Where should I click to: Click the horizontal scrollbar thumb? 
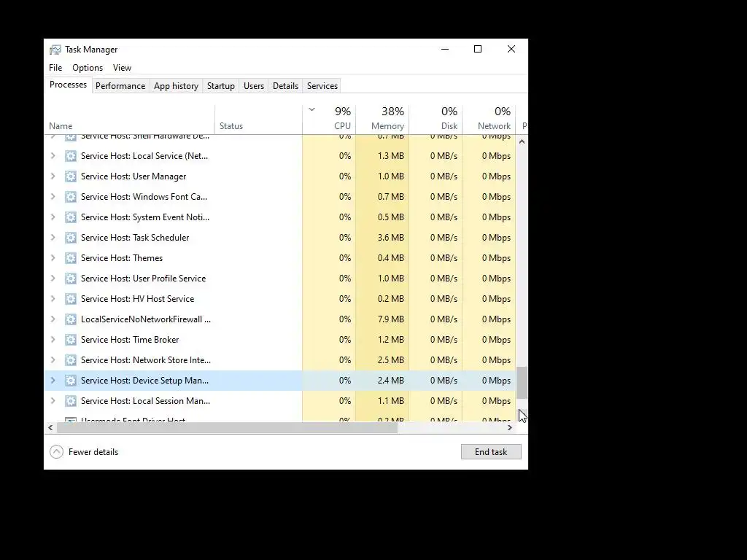pos(228,428)
